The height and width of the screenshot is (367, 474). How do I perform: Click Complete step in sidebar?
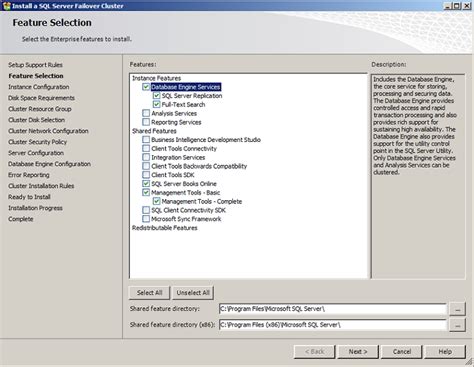(x=21, y=219)
